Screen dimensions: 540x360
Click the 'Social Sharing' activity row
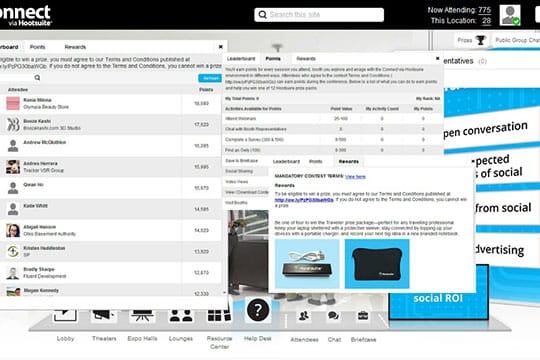click(x=246, y=171)
